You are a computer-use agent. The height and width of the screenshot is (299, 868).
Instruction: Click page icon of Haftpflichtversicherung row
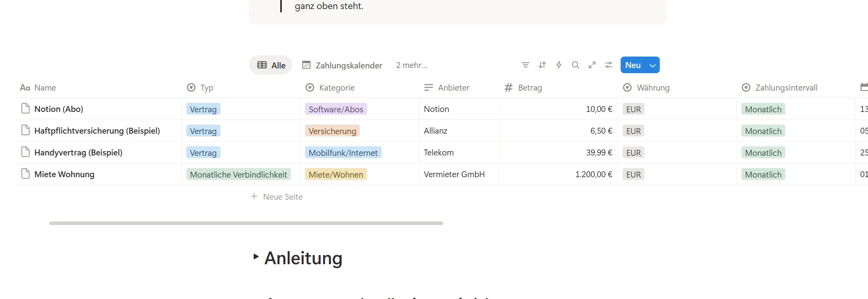coord(25,131)
